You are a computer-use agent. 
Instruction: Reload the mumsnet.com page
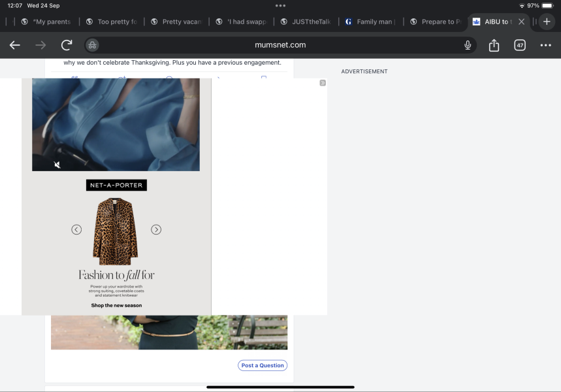pyautogui.click(x=65, y=45)
